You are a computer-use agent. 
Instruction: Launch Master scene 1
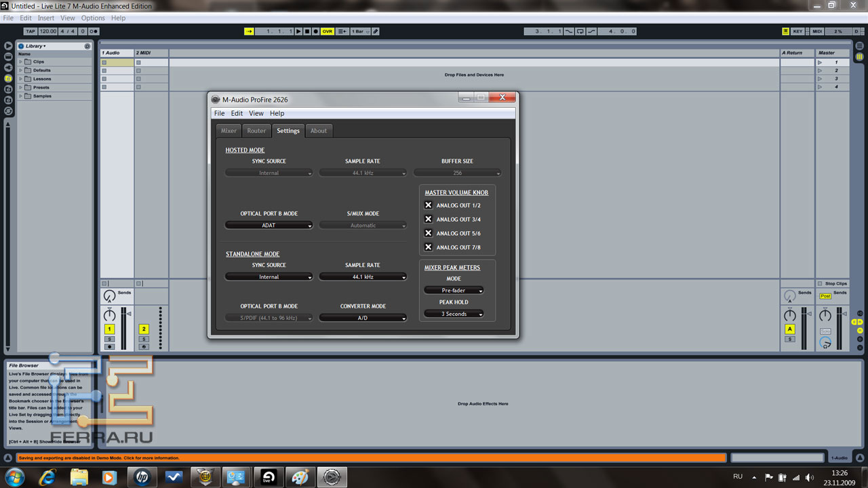[x=820, y=62]
